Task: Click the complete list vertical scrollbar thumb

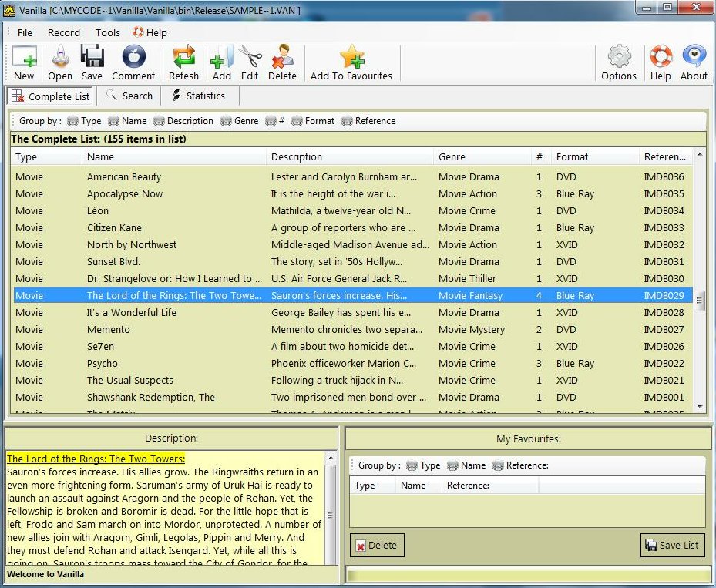Action: click(x=700, y=301)
